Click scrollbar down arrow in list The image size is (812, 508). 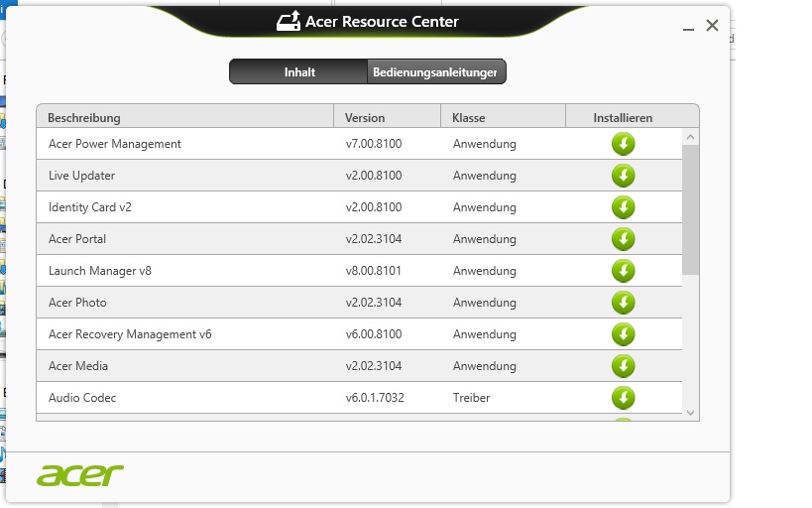(x=690, y=413)
